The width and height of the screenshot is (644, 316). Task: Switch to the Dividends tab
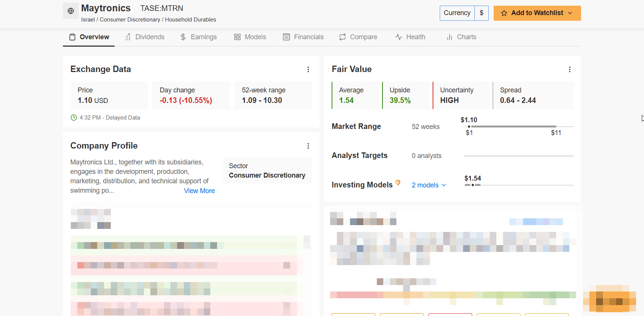(x=145, y=37)
